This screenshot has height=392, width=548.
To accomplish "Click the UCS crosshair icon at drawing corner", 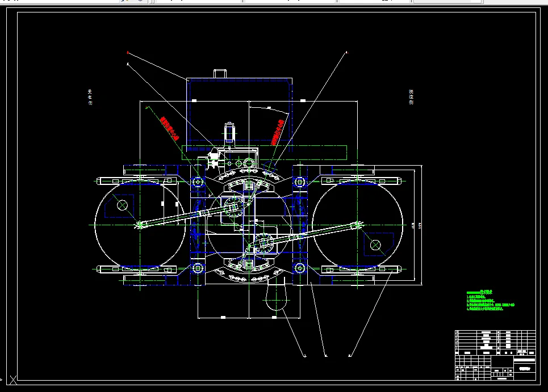I will [13, 380].
